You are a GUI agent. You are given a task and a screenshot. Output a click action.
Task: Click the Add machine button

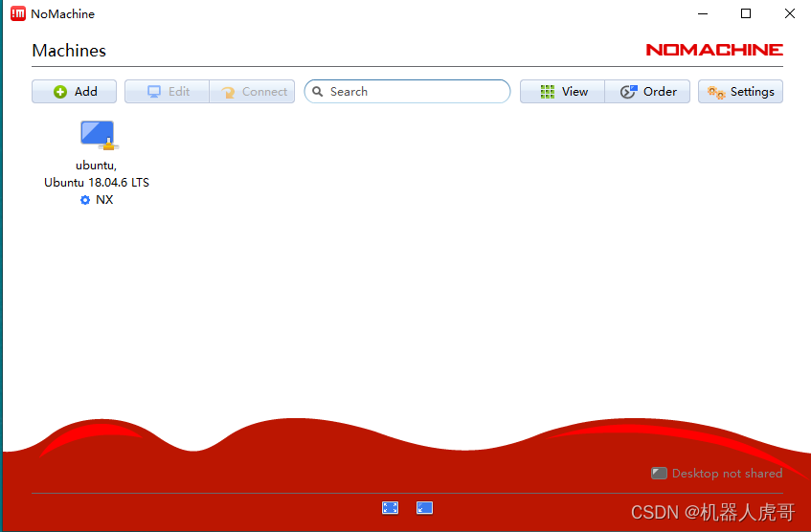74,92
